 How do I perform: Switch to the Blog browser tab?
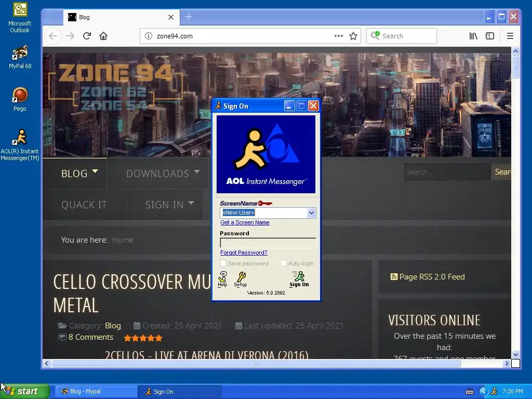[x=121, y=17]
